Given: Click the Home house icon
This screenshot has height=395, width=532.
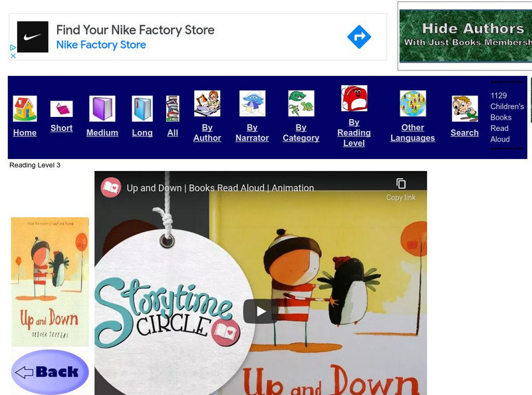Looking at the screenshot, I should (x=25, y=109).
